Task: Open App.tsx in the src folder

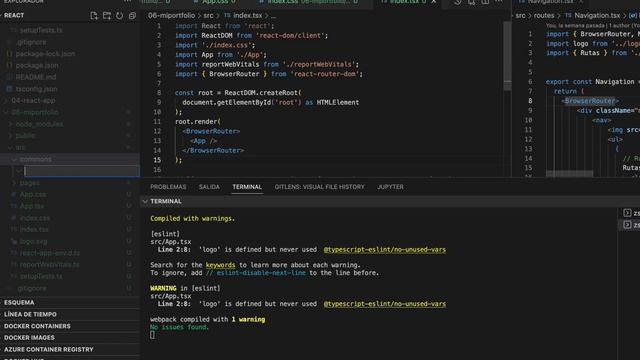Action: 32,207
